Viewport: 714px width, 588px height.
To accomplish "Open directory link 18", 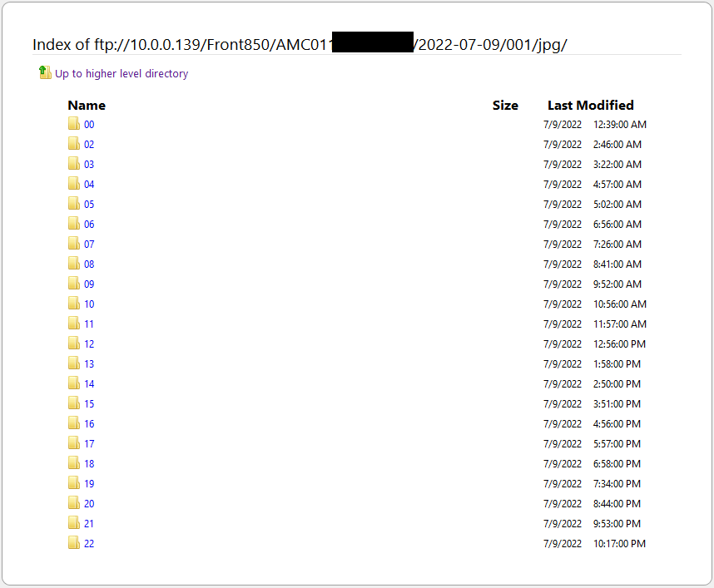I will point(89,465).
